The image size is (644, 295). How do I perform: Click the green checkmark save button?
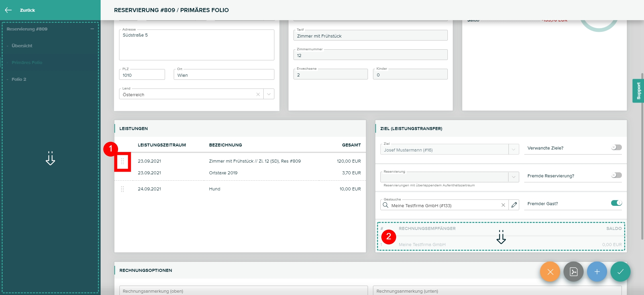621,272
